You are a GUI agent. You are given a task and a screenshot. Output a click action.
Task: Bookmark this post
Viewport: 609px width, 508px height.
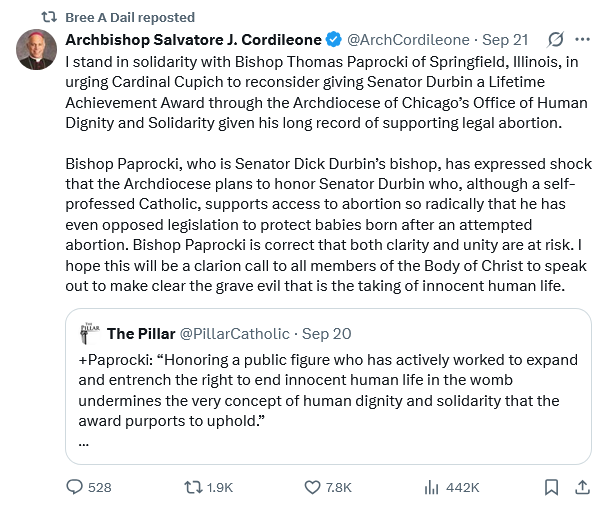click(x=551, y=487)
